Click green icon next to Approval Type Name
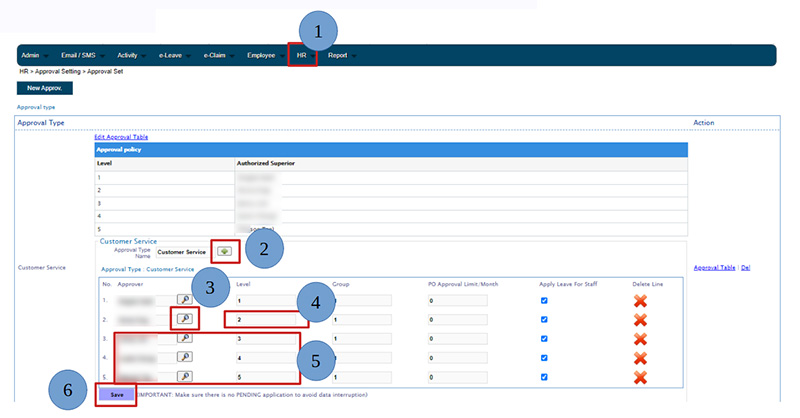800x418 pixels. coord(225,252)
